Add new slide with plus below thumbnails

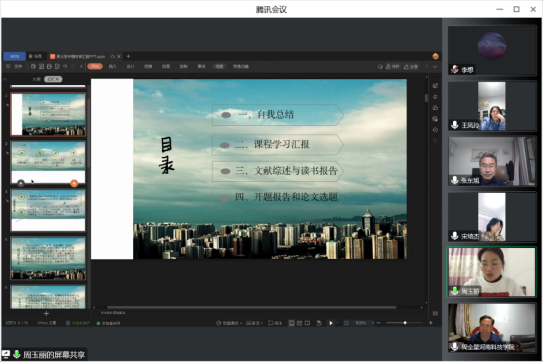click(x=46, y=314)
